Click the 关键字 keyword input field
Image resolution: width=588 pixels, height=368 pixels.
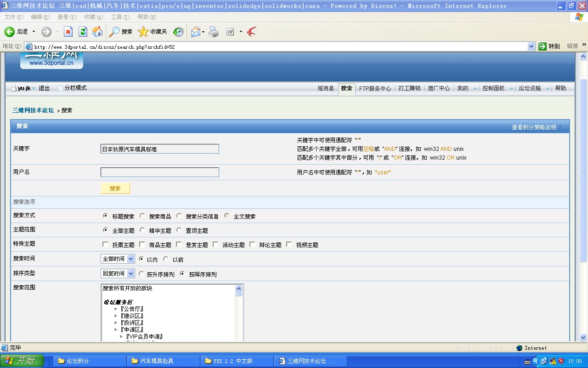160,149
